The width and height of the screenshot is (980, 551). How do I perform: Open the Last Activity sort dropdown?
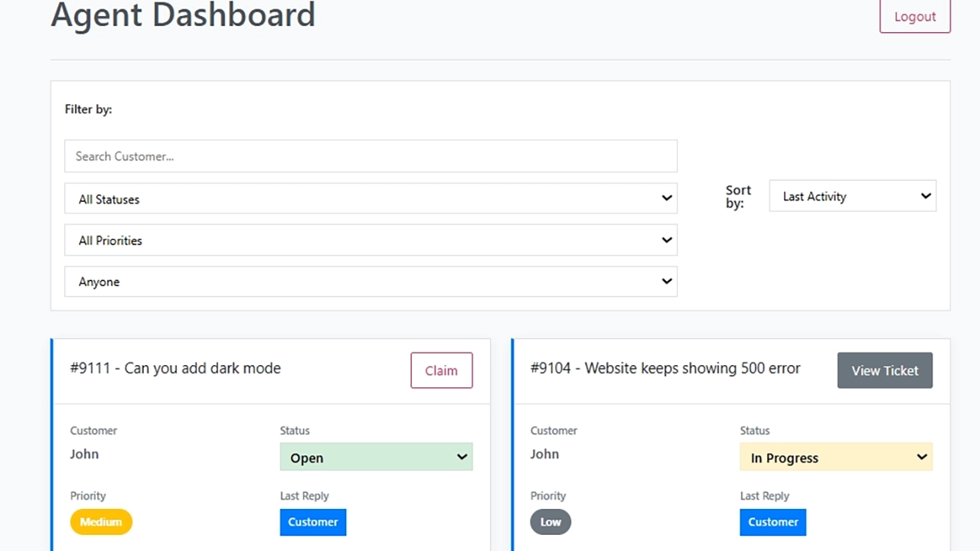[x=852, y=197]
